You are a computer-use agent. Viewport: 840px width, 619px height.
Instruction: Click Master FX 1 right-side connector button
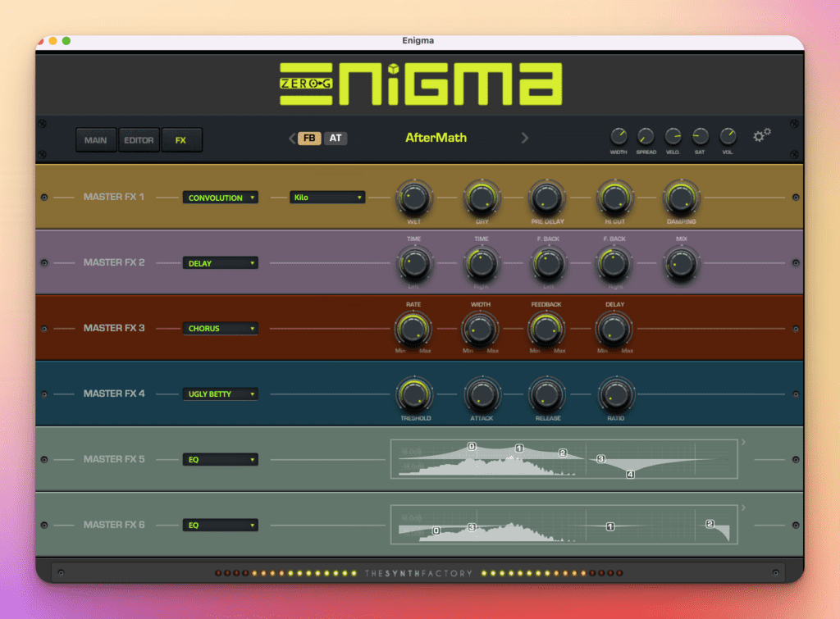(796, 198)
